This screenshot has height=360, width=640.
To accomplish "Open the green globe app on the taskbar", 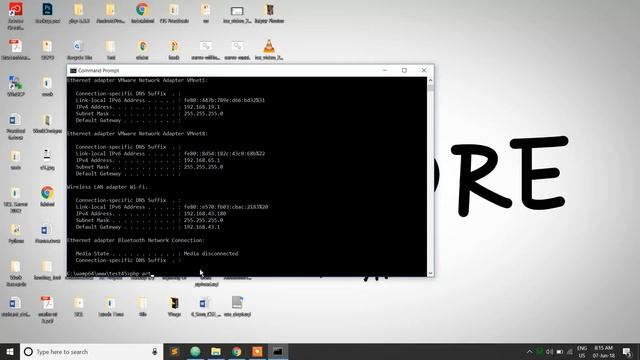I will tap(195, 351).
